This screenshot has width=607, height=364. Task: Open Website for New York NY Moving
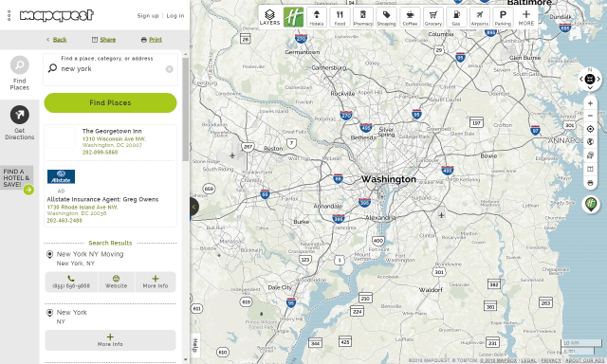[x=116, y=282]
